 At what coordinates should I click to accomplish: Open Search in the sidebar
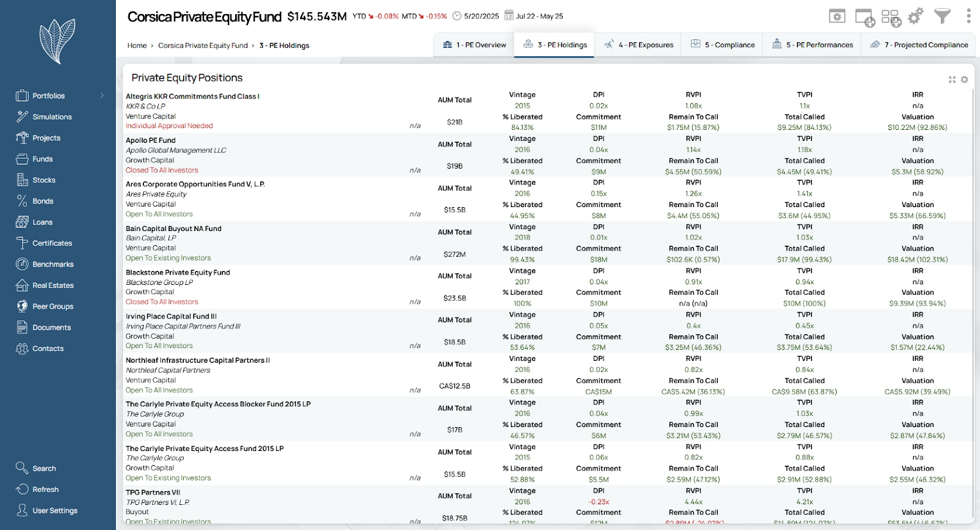pyautogui.click(x=44, y=469)
